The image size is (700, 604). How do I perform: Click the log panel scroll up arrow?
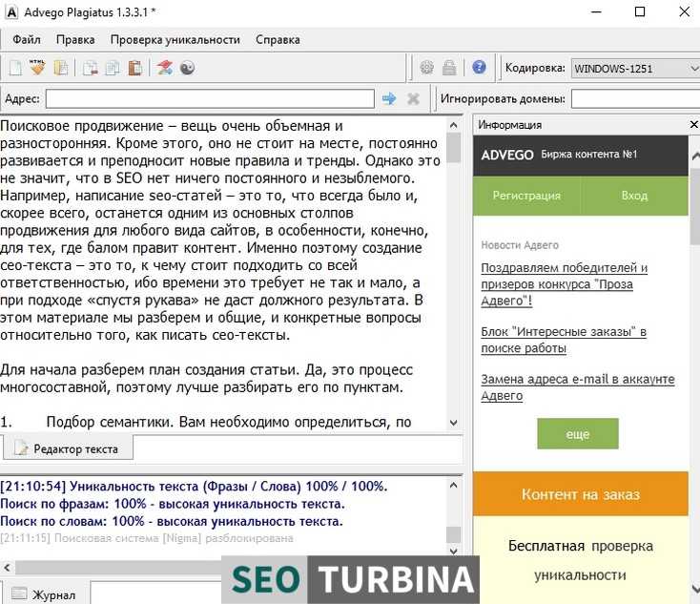tap(454, 485)
